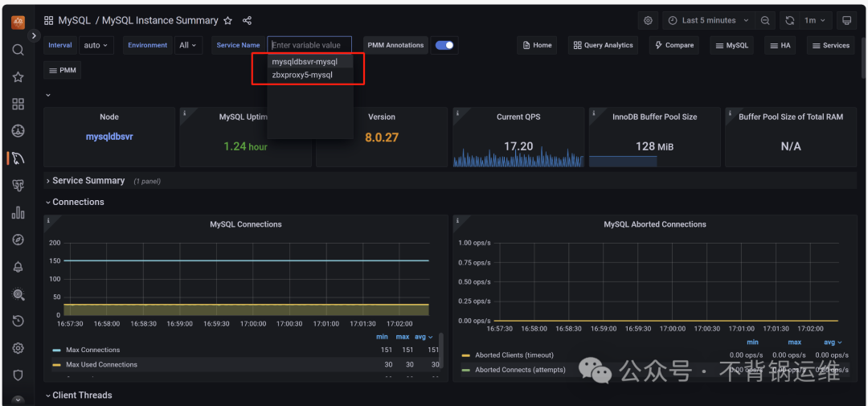
Task: Click the Compare button
Action: click(x=674, y=45)
